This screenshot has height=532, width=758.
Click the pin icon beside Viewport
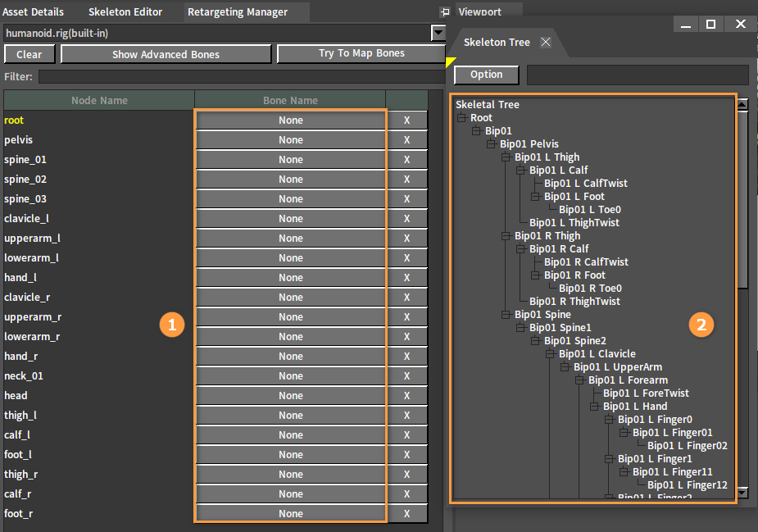click(x=445, y=12)
